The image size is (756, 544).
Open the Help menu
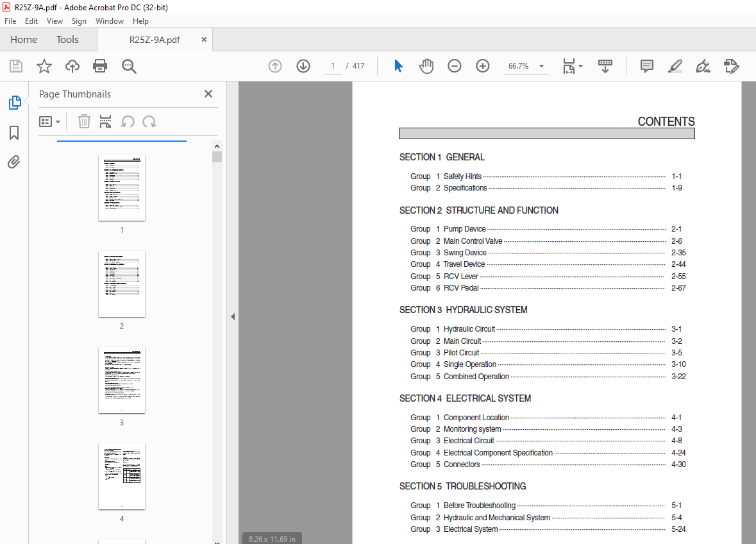point(141,21)
